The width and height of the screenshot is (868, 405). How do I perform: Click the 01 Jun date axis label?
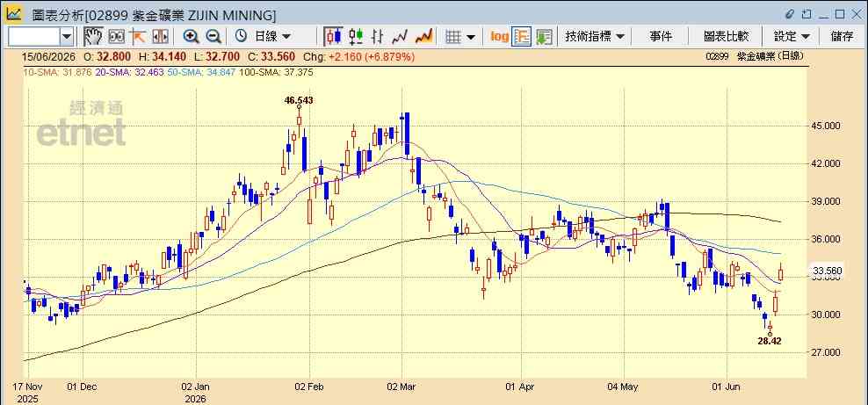[x=726, y=387]
